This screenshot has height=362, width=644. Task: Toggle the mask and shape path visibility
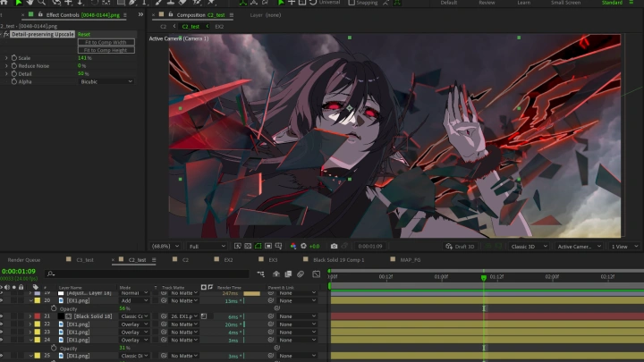258,247
